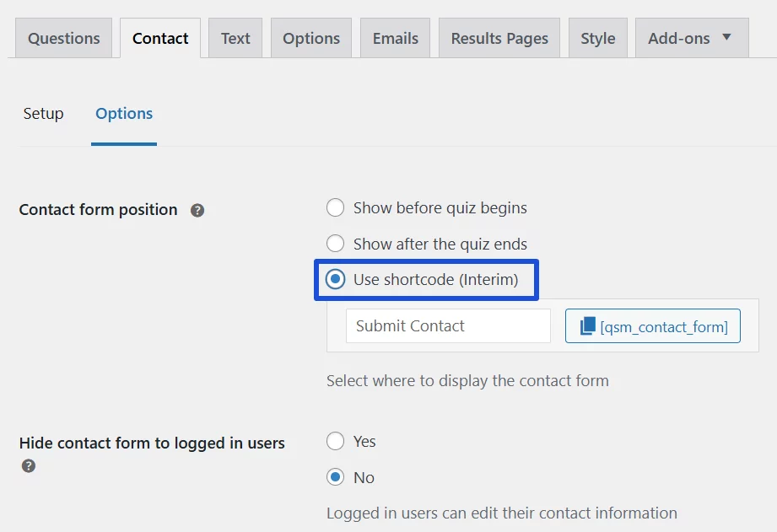Select Use shortcode (Interim) radio
The image size is (777, 532).
pyautogui.click(x=336, y=279)
